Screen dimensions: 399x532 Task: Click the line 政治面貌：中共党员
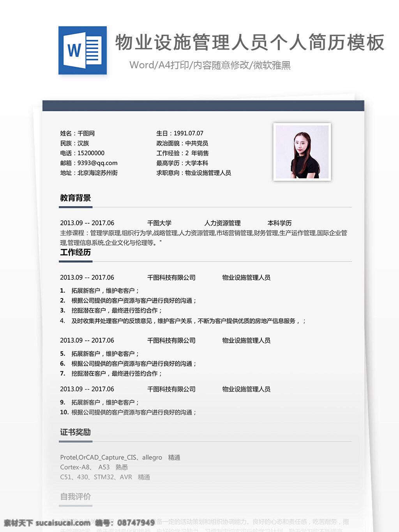tap(182, 143)
